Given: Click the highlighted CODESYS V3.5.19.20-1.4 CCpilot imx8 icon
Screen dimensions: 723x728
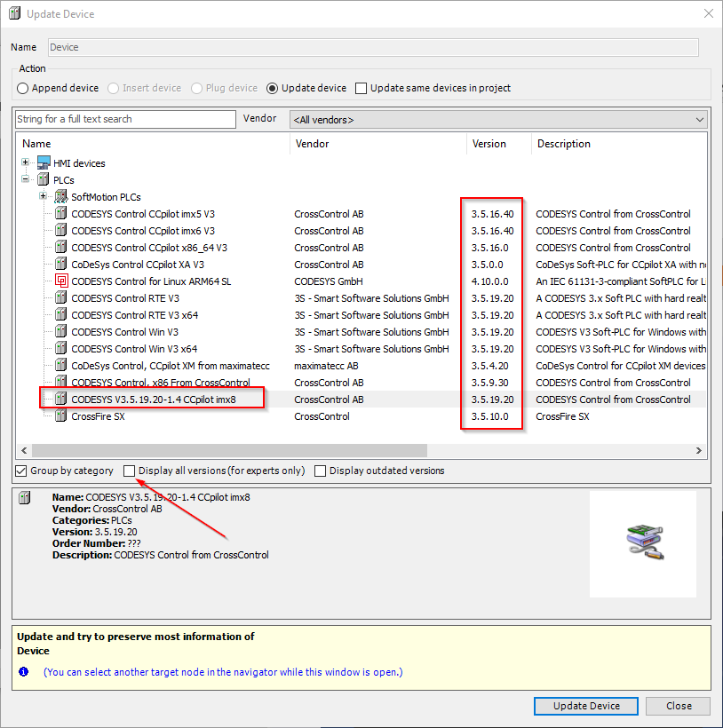Looking at the screenshot, I should coord(59,398).
